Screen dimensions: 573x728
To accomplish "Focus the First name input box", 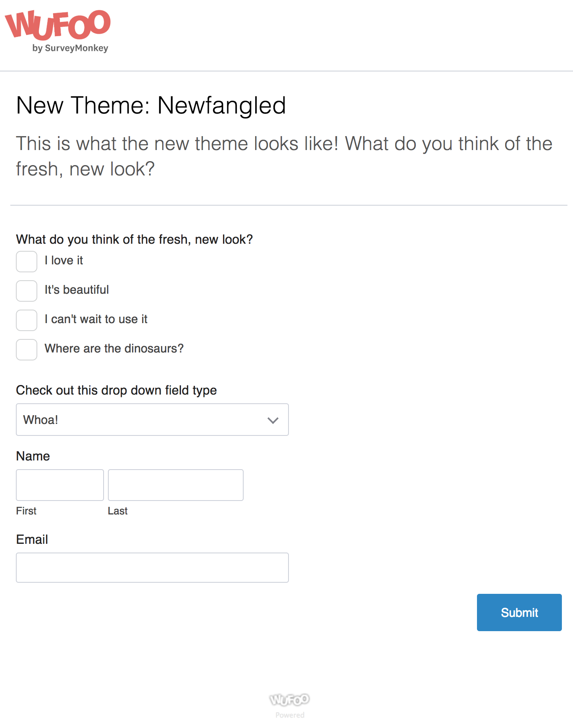I will click(60, 485).
